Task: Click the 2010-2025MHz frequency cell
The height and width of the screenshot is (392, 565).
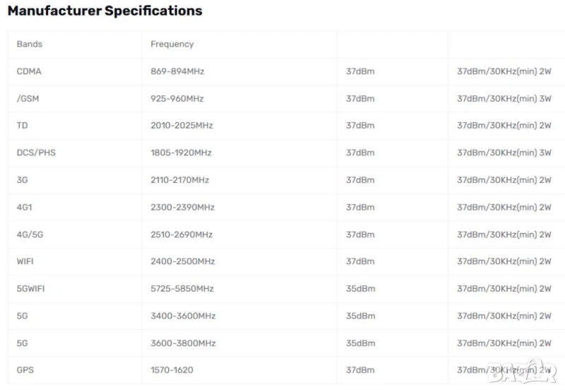Action: 182,126
